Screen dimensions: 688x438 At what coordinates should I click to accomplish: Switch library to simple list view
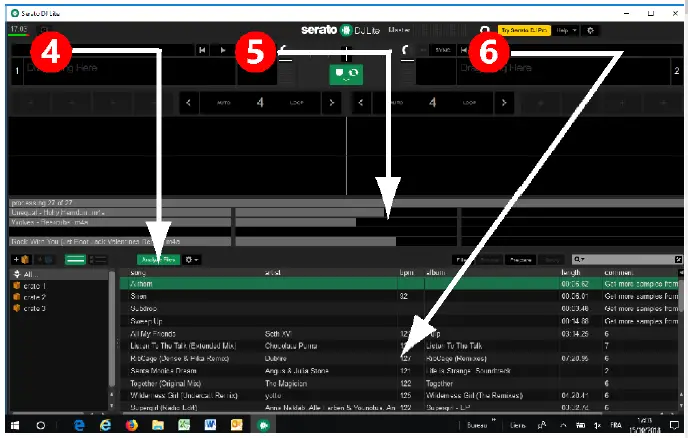coord(75,259)
